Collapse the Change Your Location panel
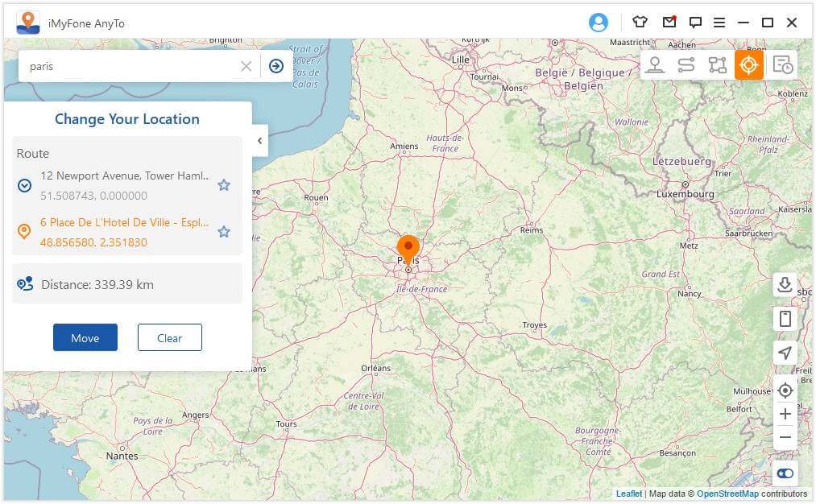816x504 pixels. click(x=259, y=140)
